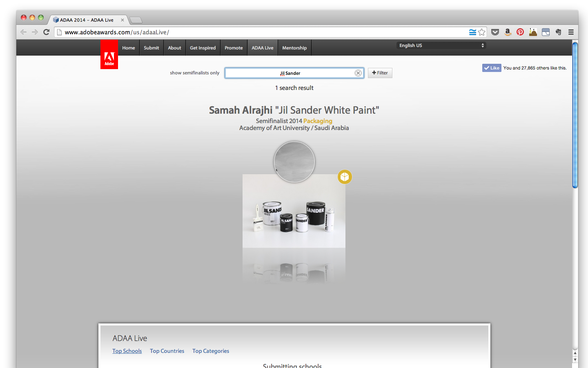The height and width of the screenshot is (368, 588).
Task: Open the Mentorship nav item
Action: (294, 48)
